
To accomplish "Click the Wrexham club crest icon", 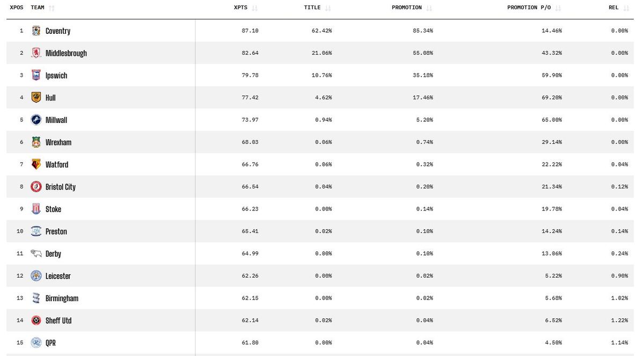I will pyautogui.click(x=36, y=142).
